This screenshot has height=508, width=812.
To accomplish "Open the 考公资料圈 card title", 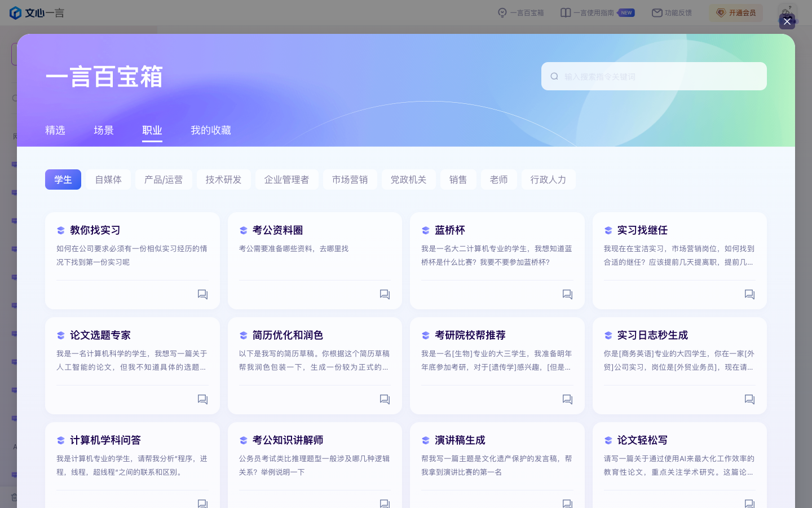I will pos(277,230).
